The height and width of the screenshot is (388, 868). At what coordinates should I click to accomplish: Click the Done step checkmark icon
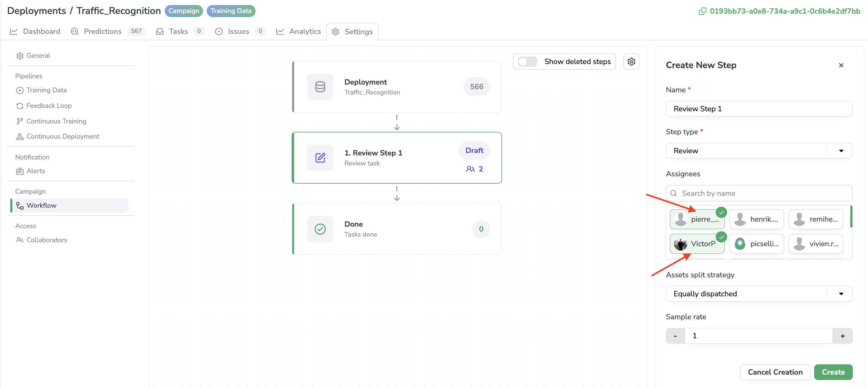click(320, 229)
